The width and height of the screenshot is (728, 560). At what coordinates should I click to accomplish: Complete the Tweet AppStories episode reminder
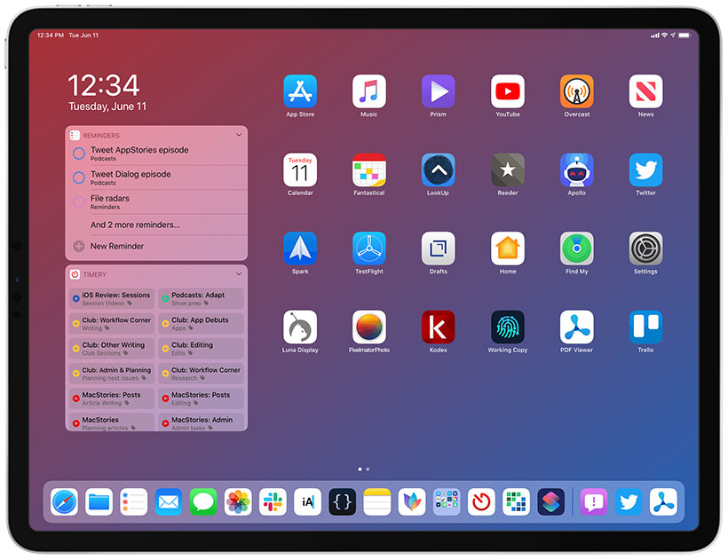pos(79,154)
